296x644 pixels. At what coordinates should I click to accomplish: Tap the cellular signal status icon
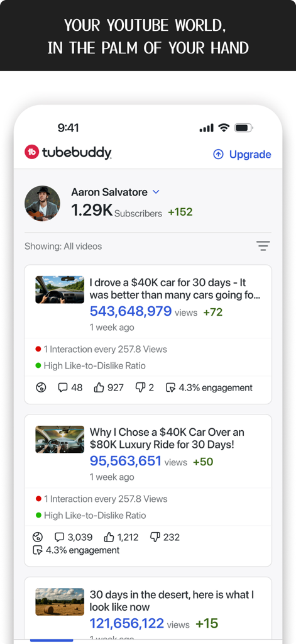pos(207,128)
